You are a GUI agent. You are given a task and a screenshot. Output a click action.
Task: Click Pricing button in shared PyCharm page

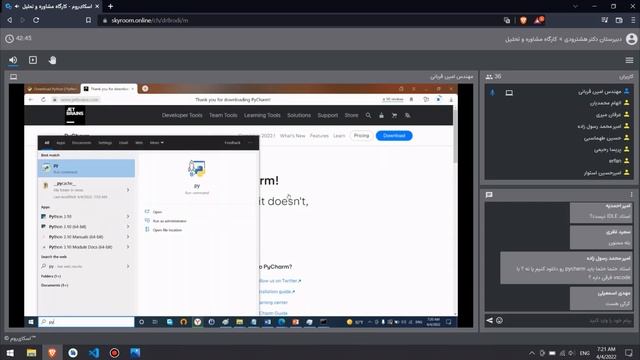point(361,136)
